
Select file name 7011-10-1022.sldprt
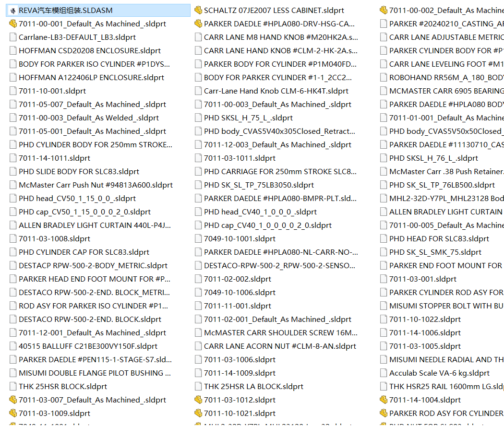[x=425, y=319]
